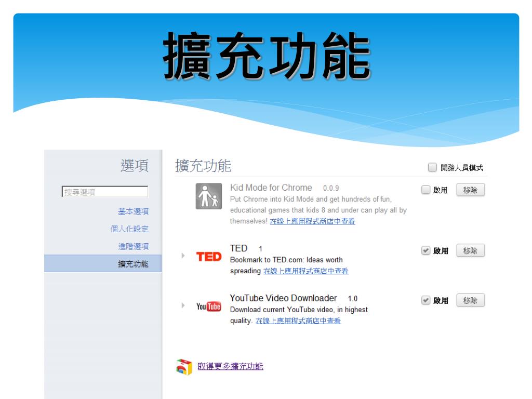Click the 選項 sidebar heading
Image resolution: width=532 pixels, height=399 pixels.
(135, 166)
